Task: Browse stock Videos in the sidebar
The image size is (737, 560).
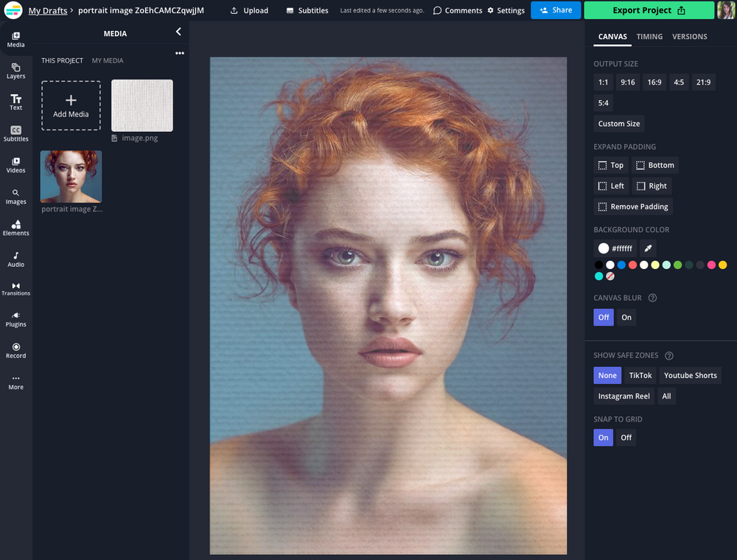Action: (x=15, y=165)
